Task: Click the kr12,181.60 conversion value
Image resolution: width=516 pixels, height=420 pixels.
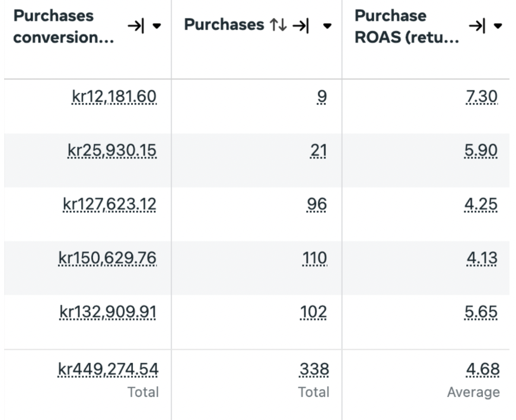Action: click(114, 97)
